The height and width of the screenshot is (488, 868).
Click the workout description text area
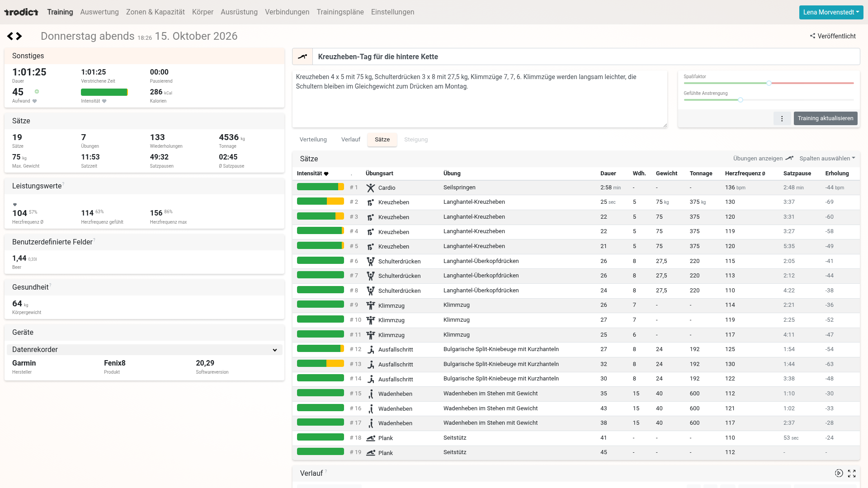tap(480, 99)
